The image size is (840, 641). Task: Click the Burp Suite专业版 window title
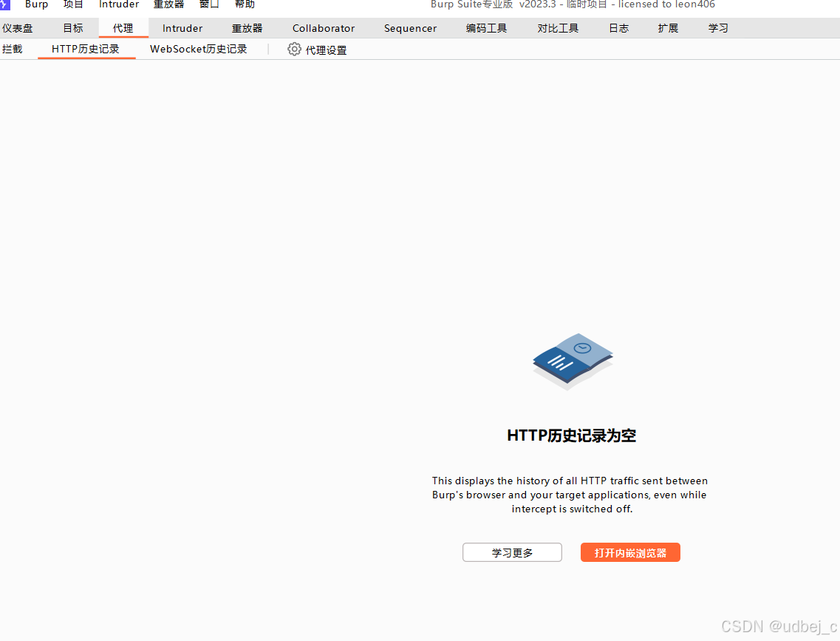coord(573,4)
